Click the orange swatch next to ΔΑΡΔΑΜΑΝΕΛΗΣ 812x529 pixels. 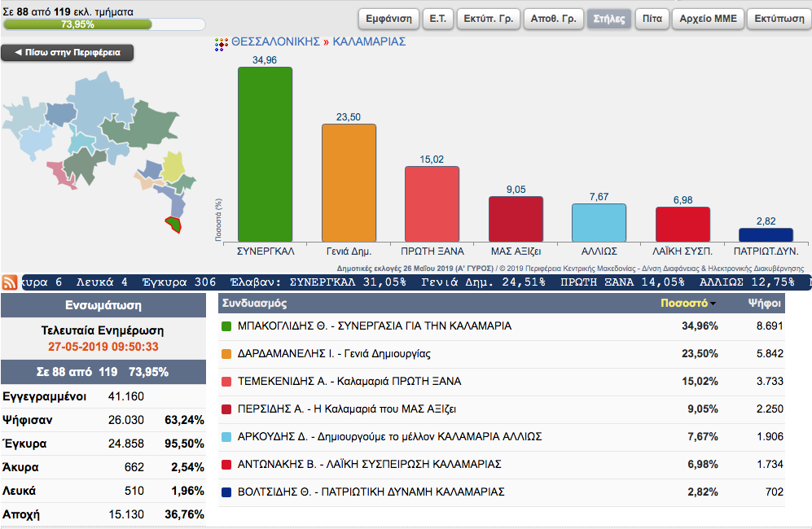pyautogui.click(x=228, y=354)
